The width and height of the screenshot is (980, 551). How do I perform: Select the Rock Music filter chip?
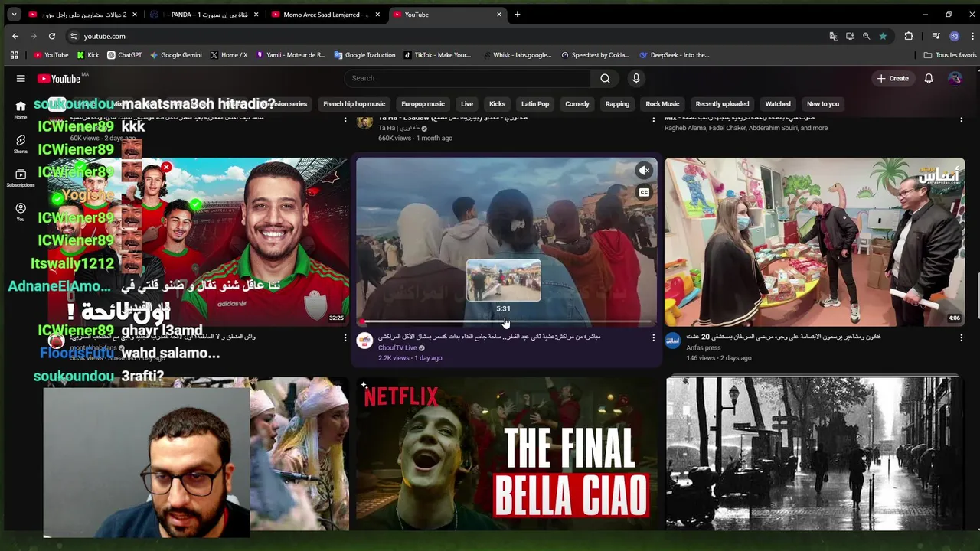(x=662, y=104)
